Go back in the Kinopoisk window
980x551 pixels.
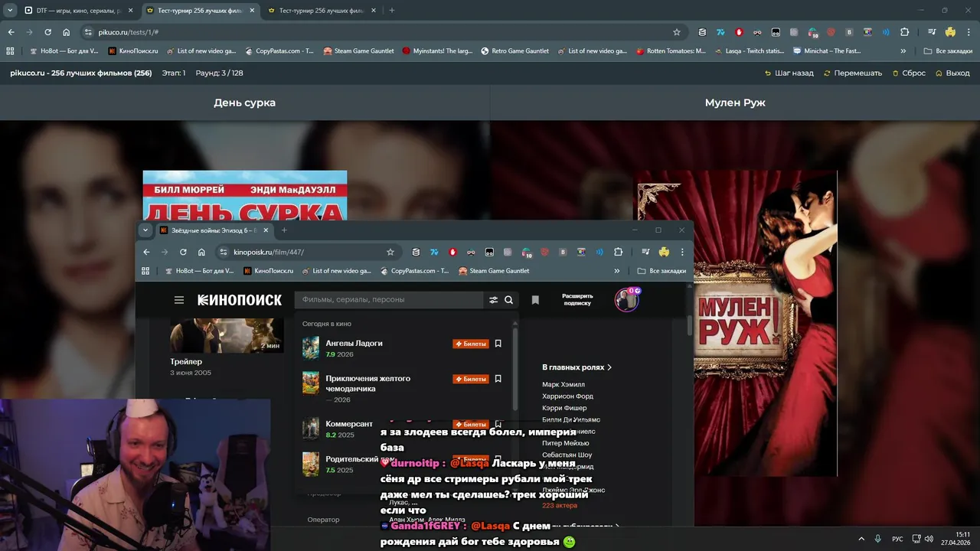pyautogui.click(x=146, y=252)
